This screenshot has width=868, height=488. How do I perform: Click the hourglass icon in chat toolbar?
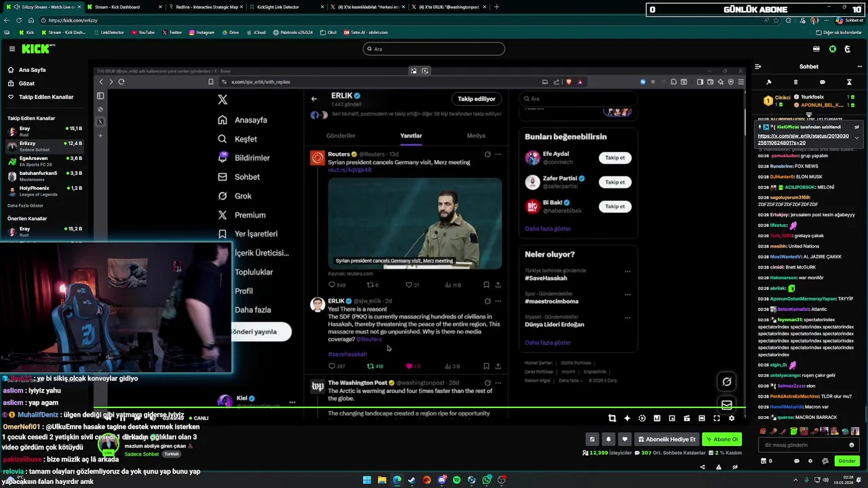pyautogui.click(x=849, y=82)
